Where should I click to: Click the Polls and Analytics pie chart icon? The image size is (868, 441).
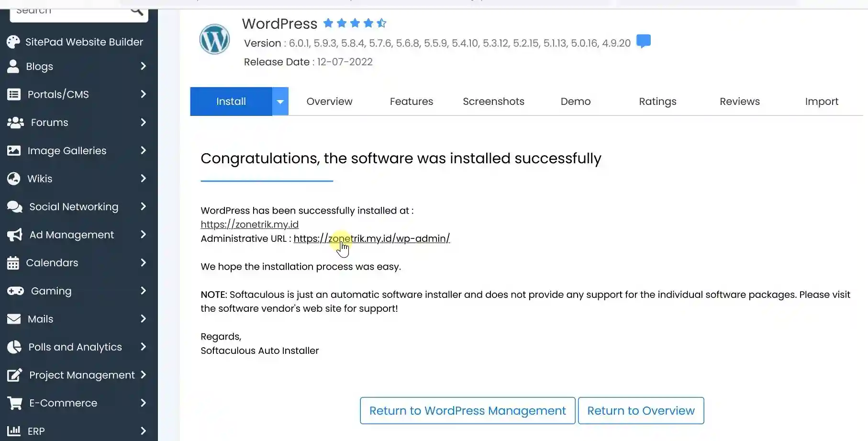tap(14, 347)
